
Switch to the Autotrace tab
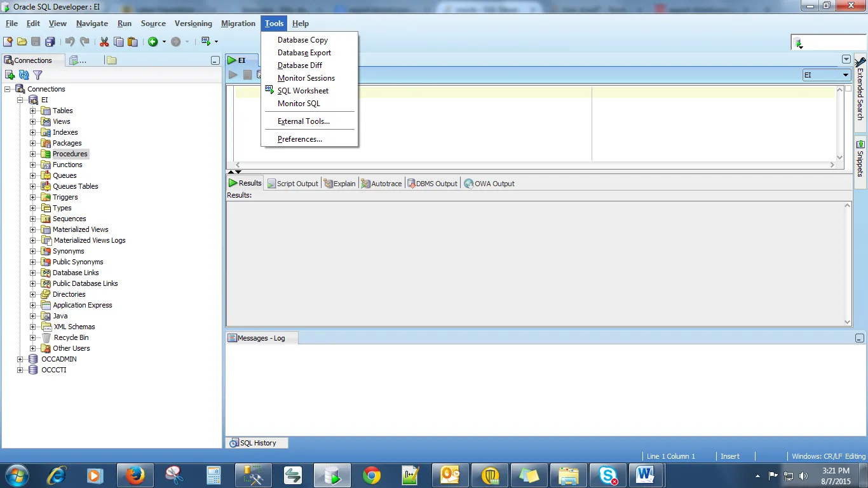[381, 184]
